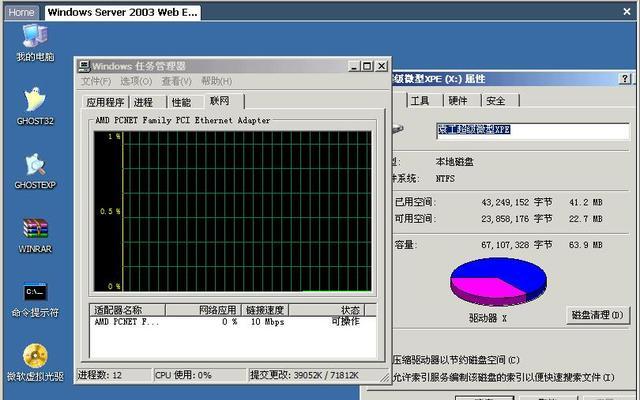Click the 网络应用 column header
This screenshot has width=640, height=400.
[203, 310]
